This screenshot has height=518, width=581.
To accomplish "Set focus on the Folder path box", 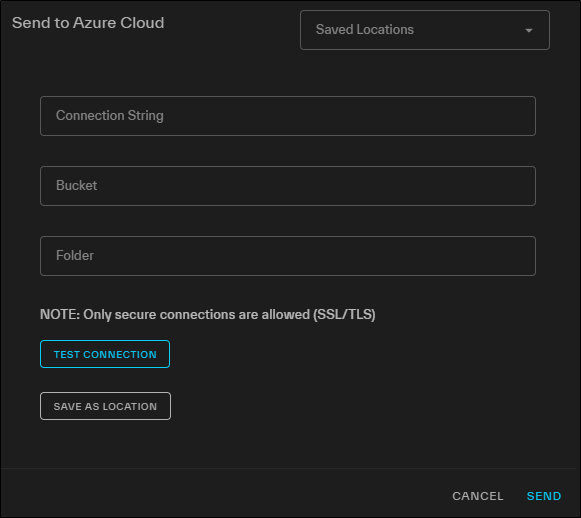I will 288,256.
